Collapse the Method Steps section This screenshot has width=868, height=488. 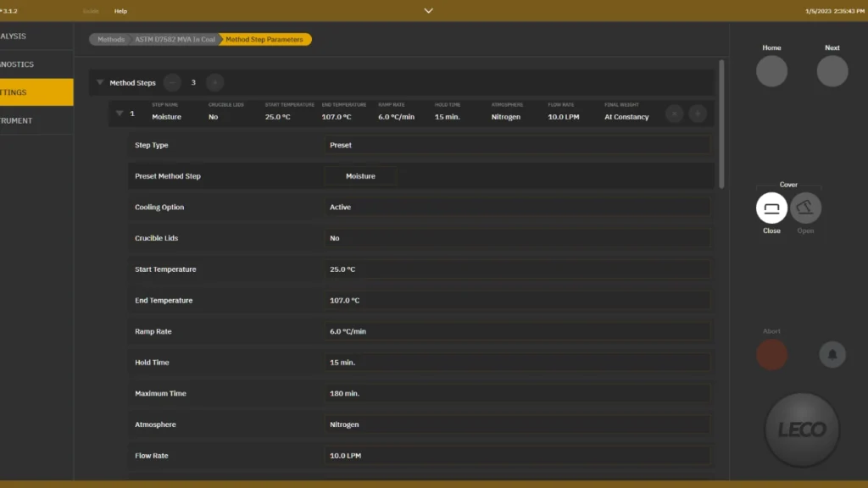coord(100,82)
